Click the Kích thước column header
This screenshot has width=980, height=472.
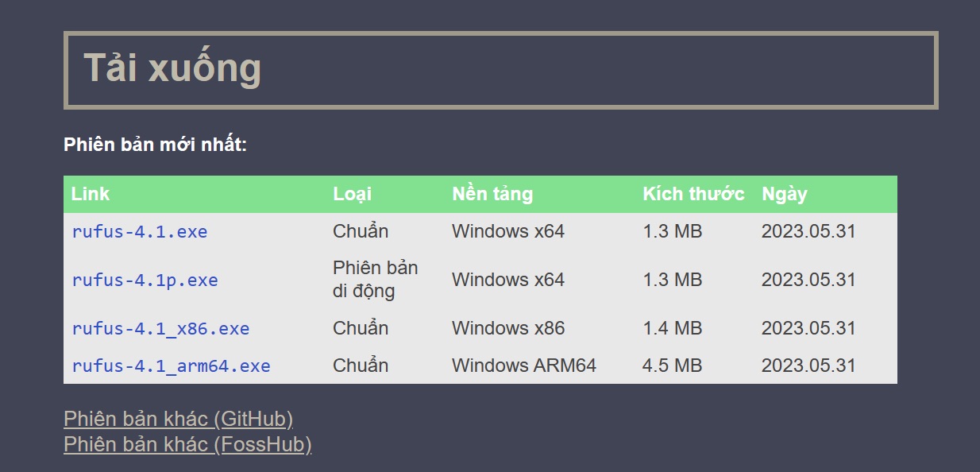pyautogui.click(x=693, y=194)
